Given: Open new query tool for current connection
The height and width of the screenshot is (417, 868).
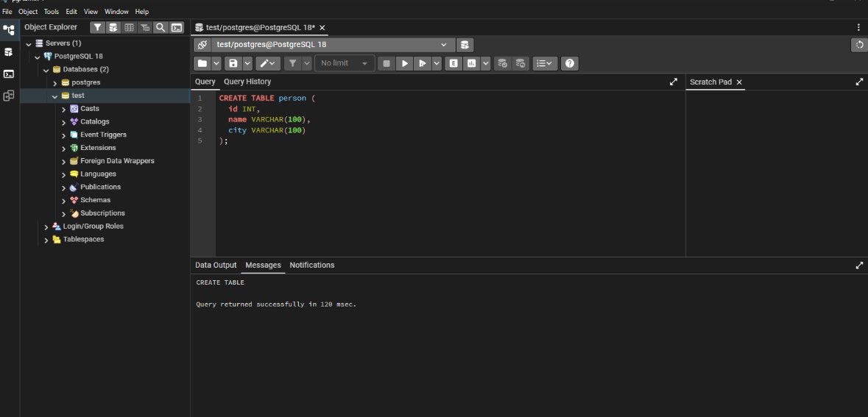Looking at the screenshot, I should pyautogui.click(x=465, y=45).
